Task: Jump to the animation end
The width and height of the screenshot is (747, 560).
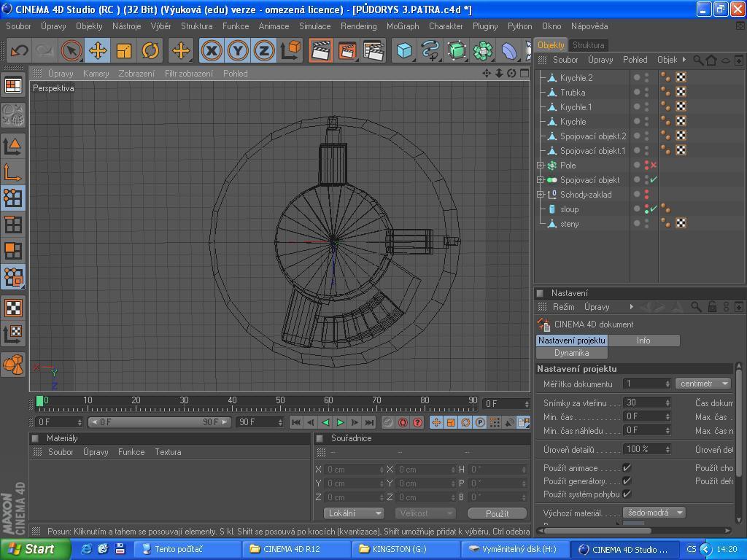Action: click(x=369, y=422)
